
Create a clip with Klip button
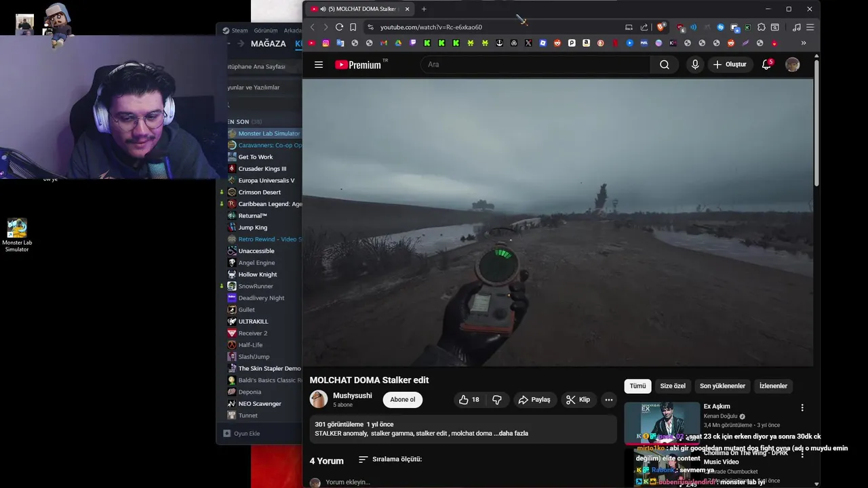click(578, 400)
